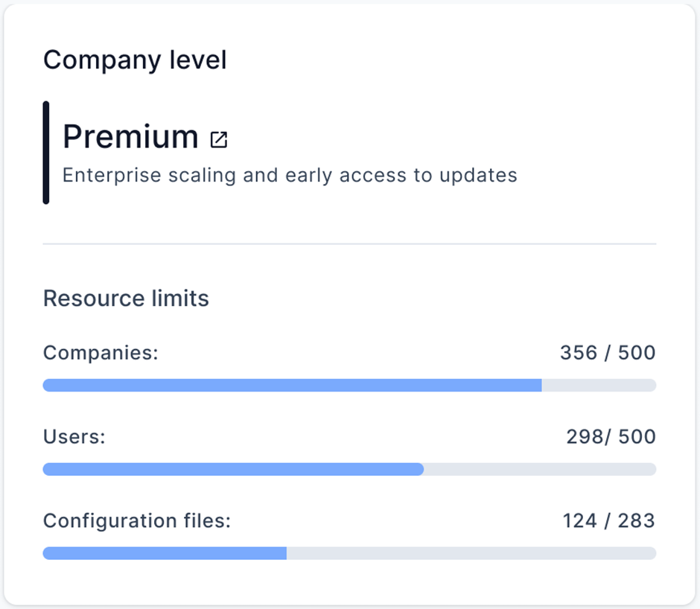This screenshot has width=700, height=609.
Task: Click the Configuration files label
Action: click(137, 520)
